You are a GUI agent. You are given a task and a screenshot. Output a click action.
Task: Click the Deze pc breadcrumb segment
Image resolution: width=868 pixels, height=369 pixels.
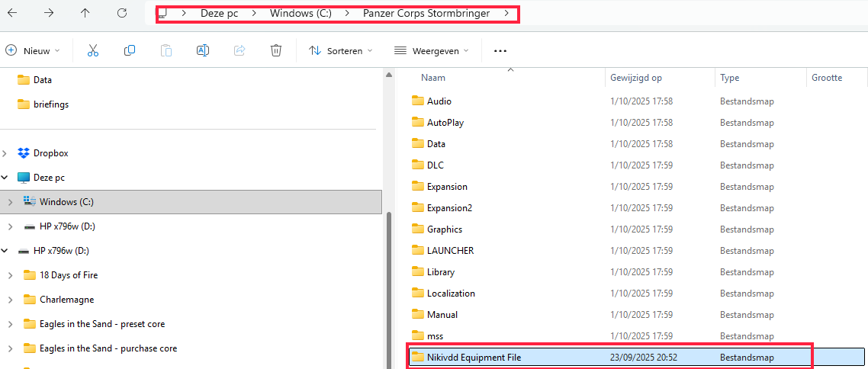[220, 14]
